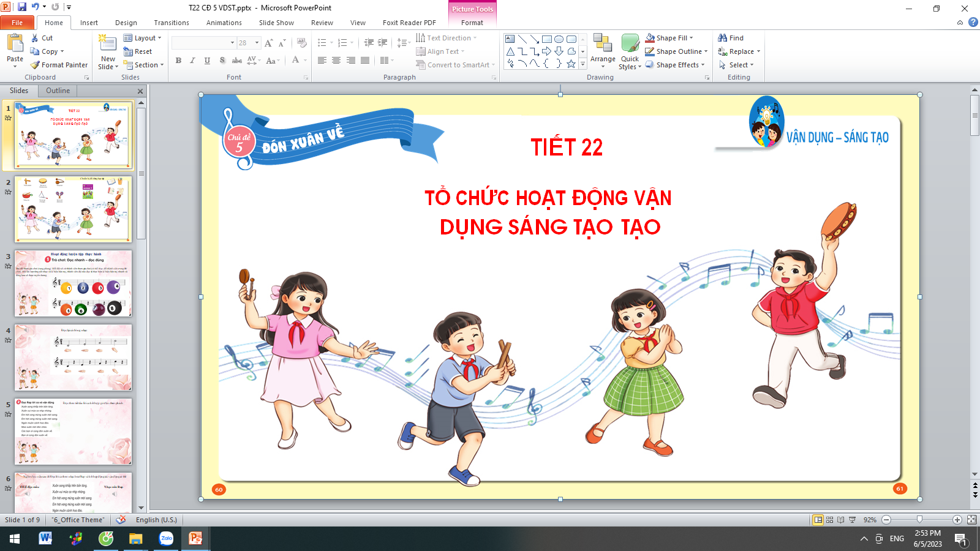Expand the font size combo box
The width and height of the screenshot is (980, 551).
[257, 43]
